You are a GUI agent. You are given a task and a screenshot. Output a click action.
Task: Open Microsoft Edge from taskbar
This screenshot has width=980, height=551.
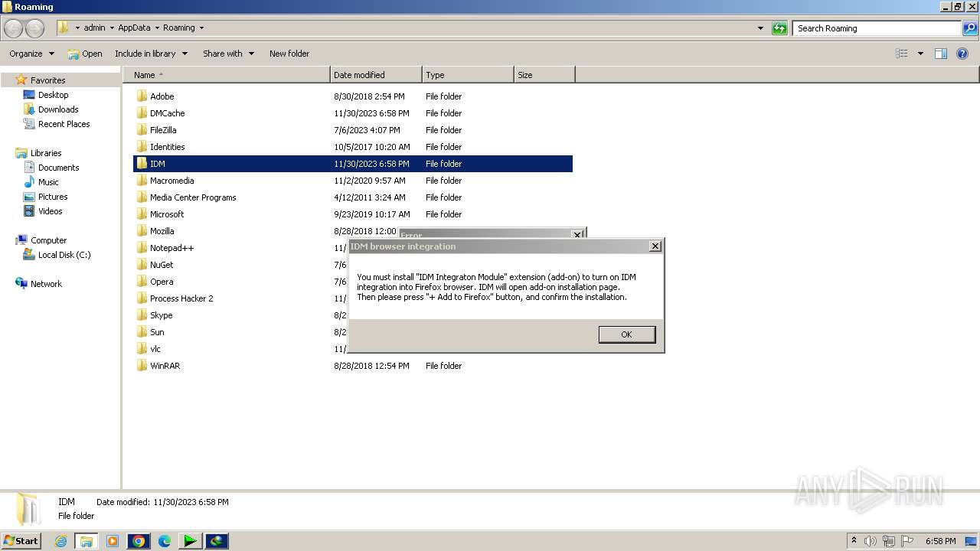[164, 541]
